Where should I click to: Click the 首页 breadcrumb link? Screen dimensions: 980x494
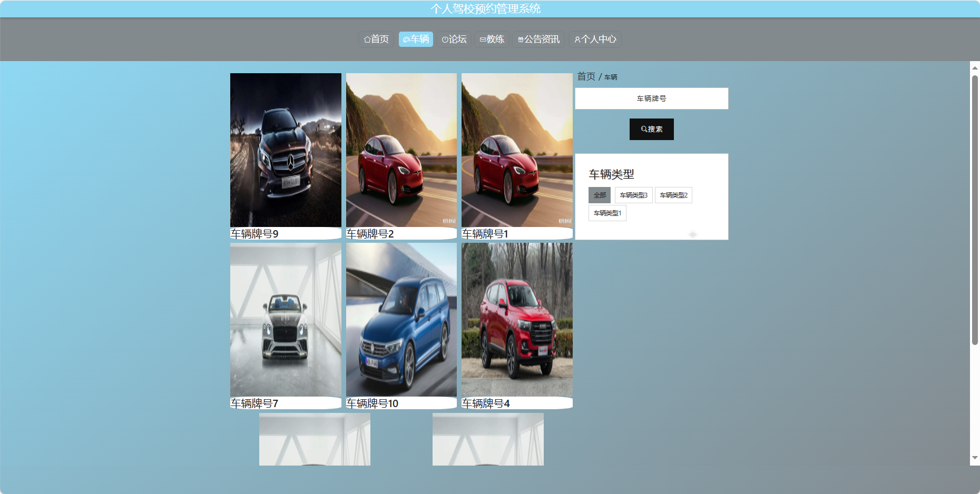click(586, 76)
